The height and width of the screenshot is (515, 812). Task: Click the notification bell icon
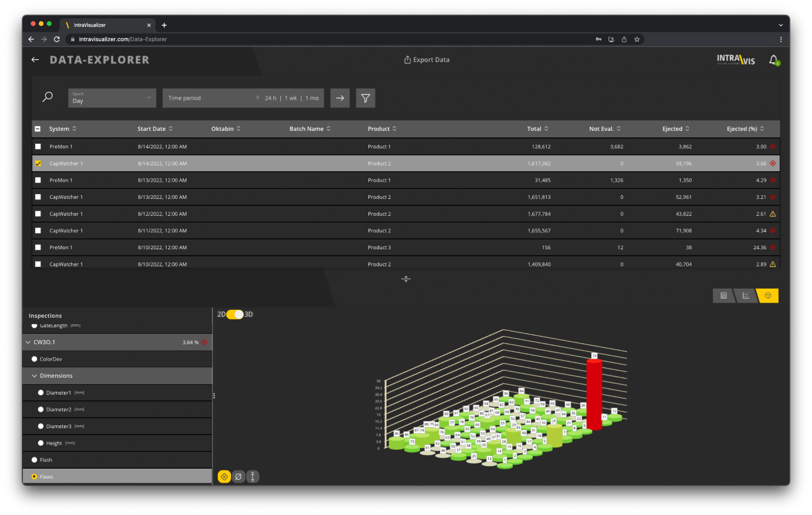(773, 60)
